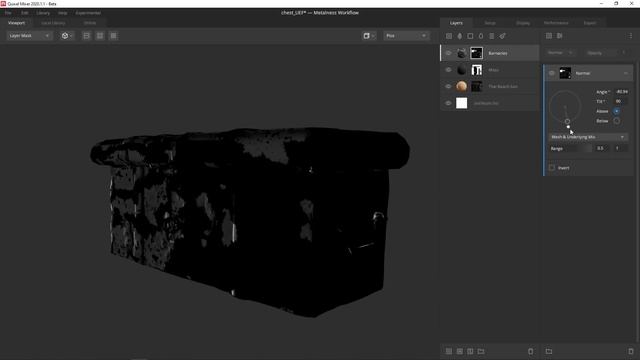Collapse the Normal mask component

tap(626, 73)
